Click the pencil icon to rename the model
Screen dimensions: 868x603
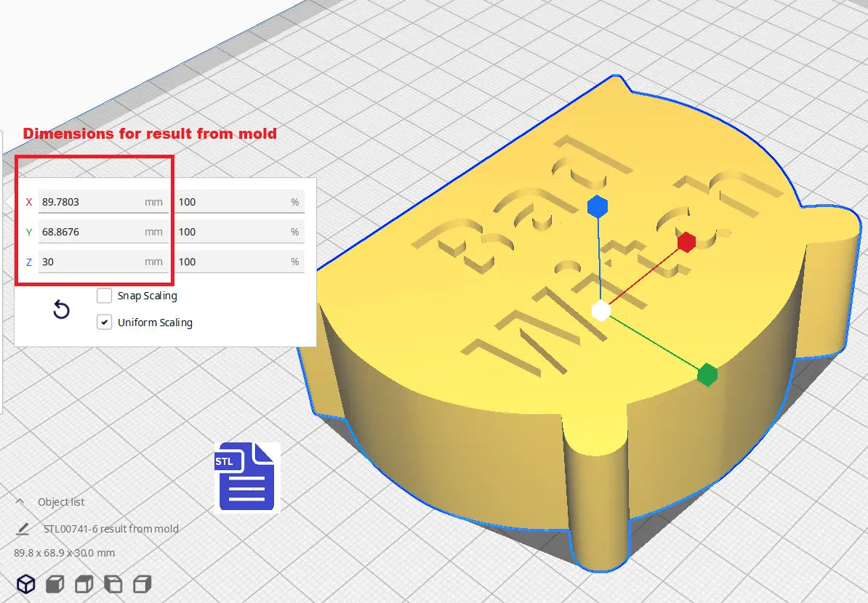coord(23,529)
